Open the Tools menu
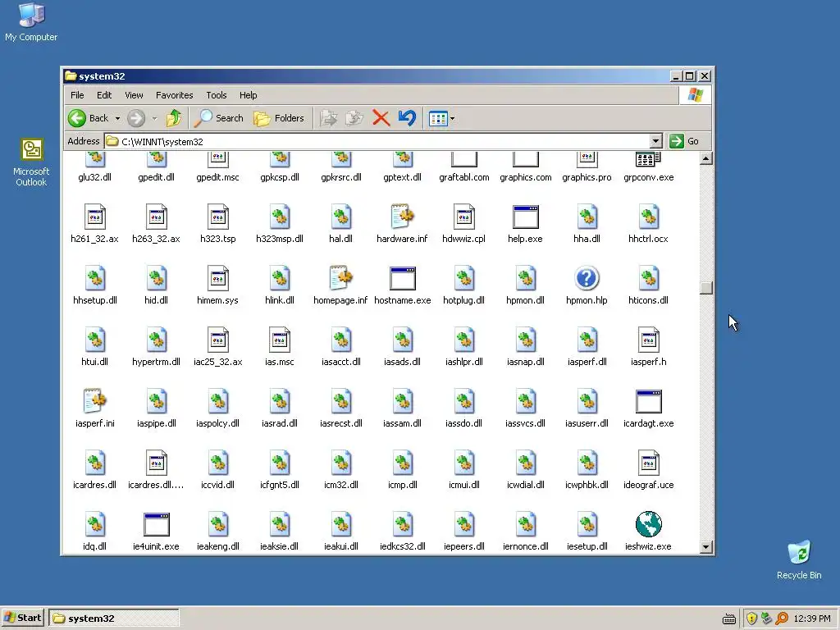The height and width of the screenshot is (630, 840). click(217, 95)
